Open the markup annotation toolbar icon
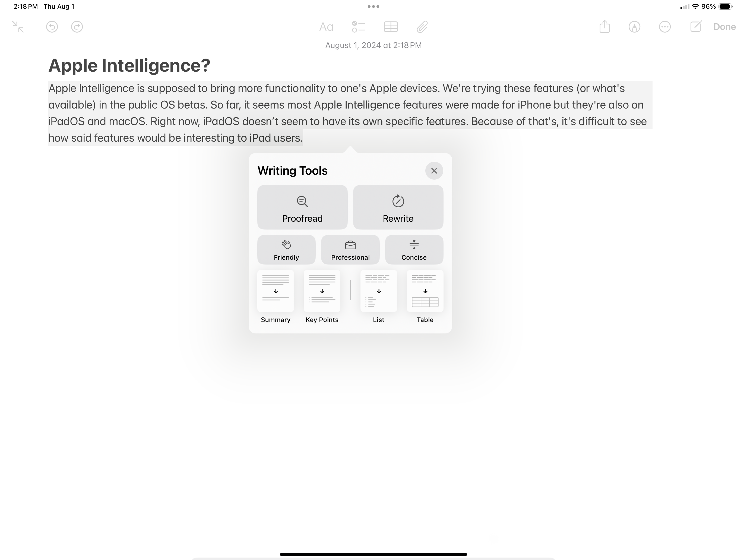Image resolution: width=747 pixels, height=560 pixels. click(x=634, y=27)
